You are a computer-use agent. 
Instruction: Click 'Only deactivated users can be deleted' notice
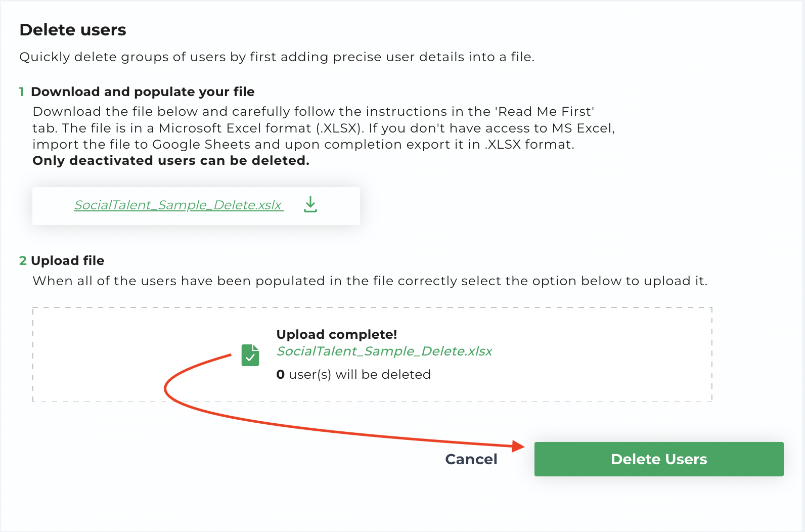171,160
